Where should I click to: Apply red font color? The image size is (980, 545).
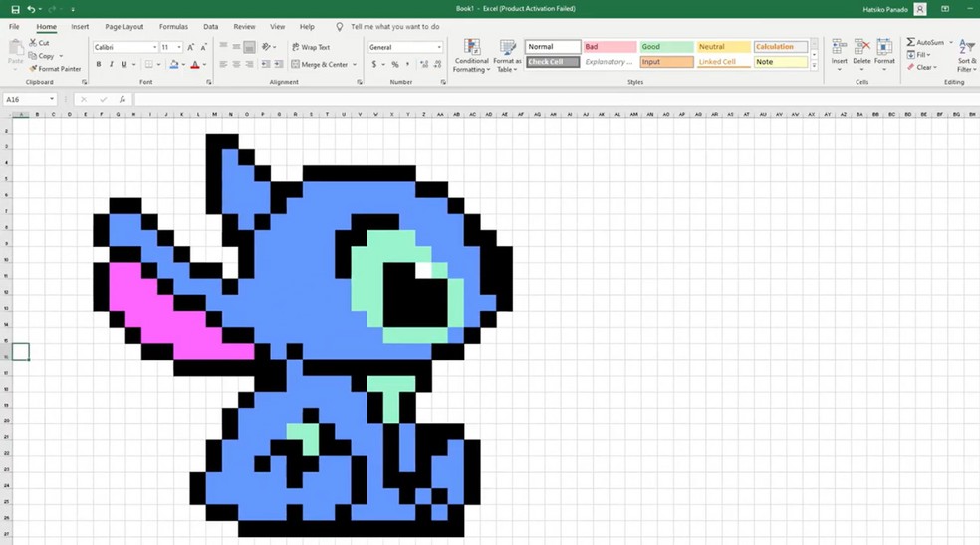[195, 64]
